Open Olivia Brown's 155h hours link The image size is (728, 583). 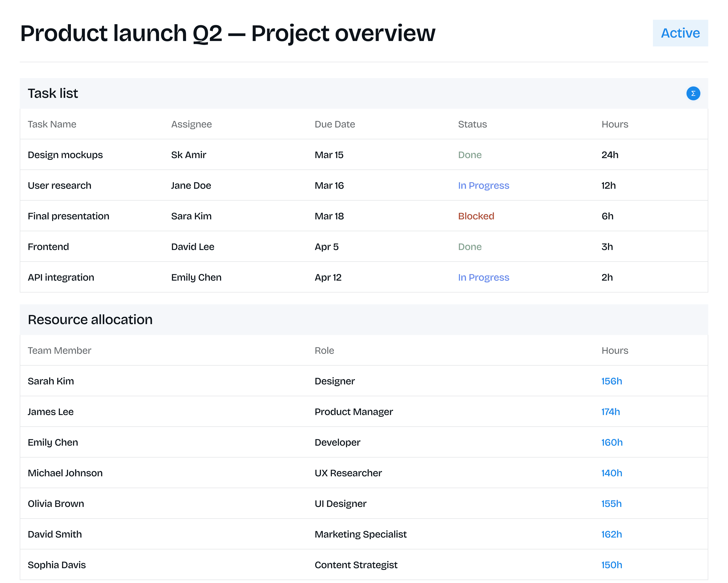(x=611, y=504)
